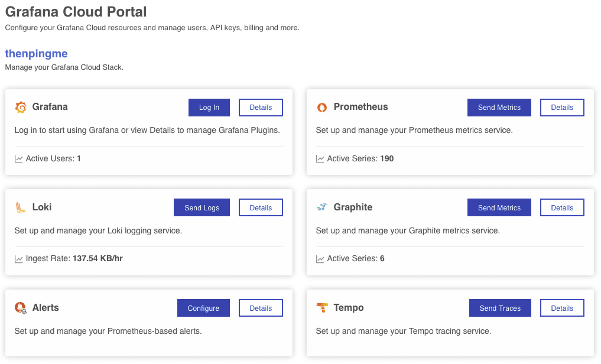Click 'Set up and manage your Tempo tracing service.'
The image size is (601, 364).
[x=404, y=331]
